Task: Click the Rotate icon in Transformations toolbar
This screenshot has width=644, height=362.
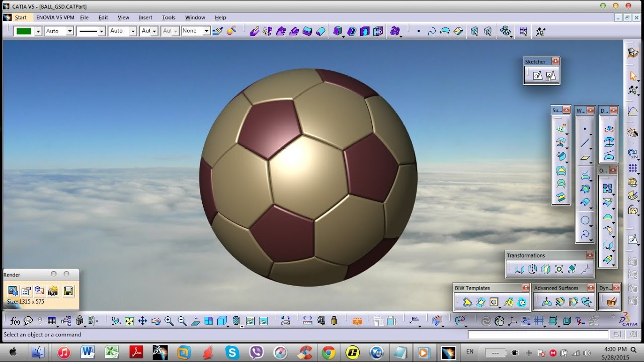Action: tap(532, 269)
